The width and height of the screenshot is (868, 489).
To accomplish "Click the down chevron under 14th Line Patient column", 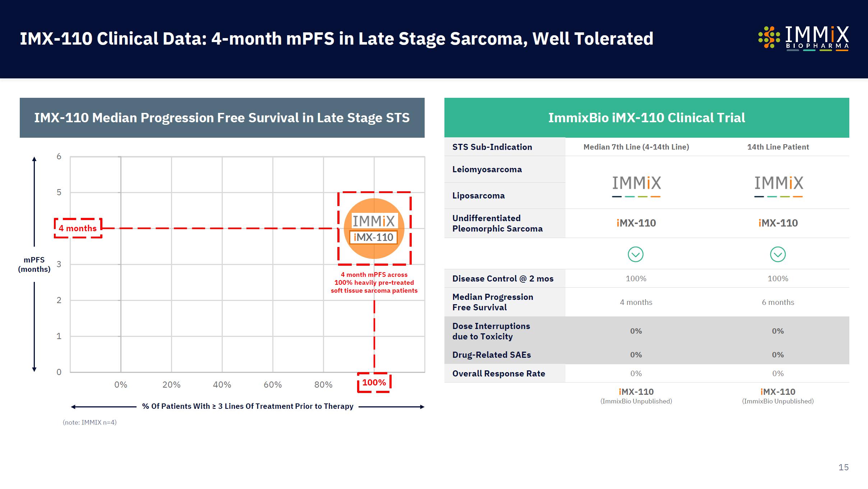I will point(778,254).
